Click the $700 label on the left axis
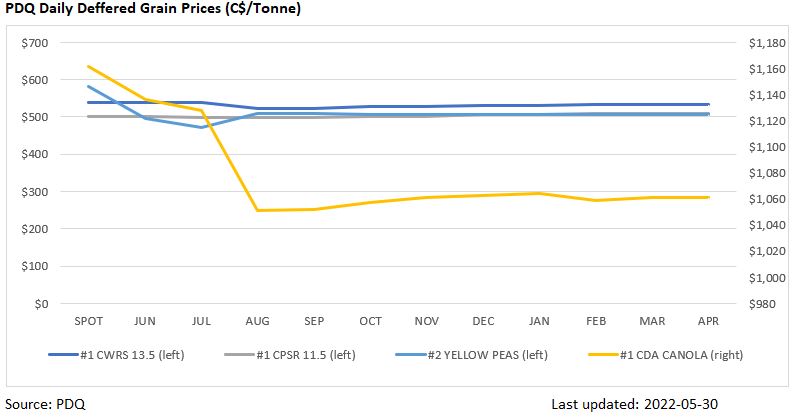The width and height of the screenshot is (799, 420). pos(34,43)
